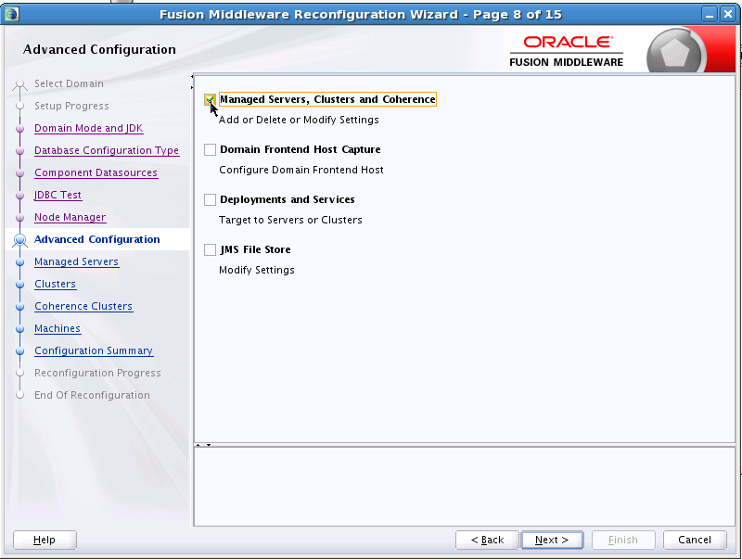The height and width of the screenshot is (560, 742).
Task: Open the Database Configuration Type step
Action: point(107,150)
